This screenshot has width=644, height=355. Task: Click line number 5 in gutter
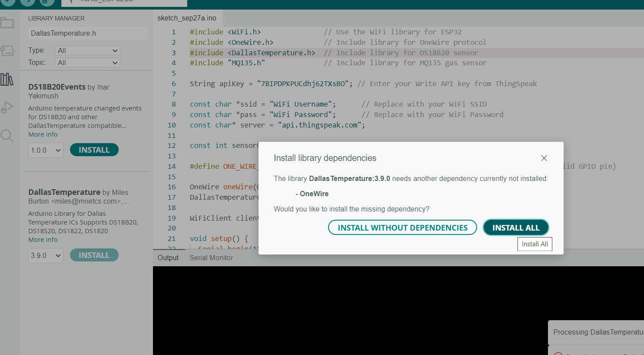pyautogui.click(x=173, y=73)
